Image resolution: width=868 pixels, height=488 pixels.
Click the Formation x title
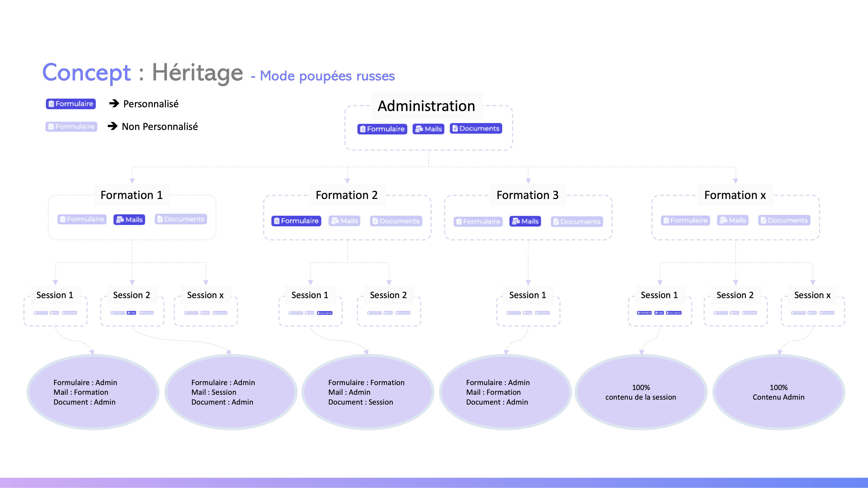pos(735,195)
